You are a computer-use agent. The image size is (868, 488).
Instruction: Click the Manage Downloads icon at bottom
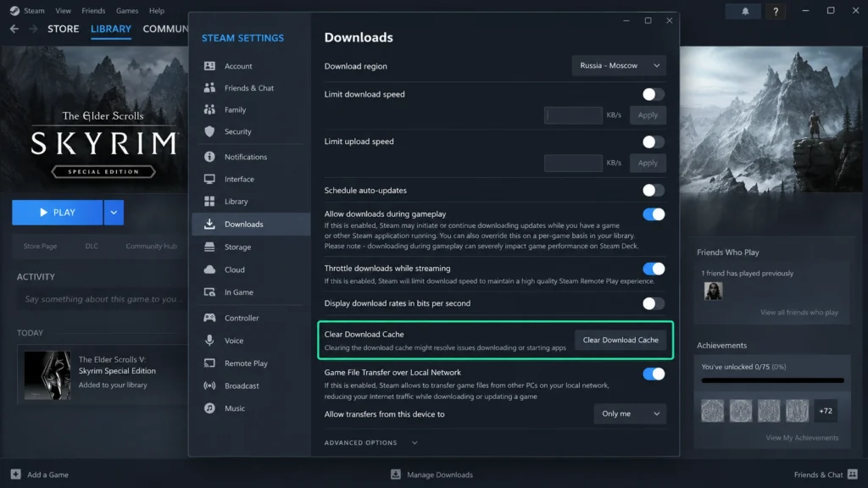(395, 474)
